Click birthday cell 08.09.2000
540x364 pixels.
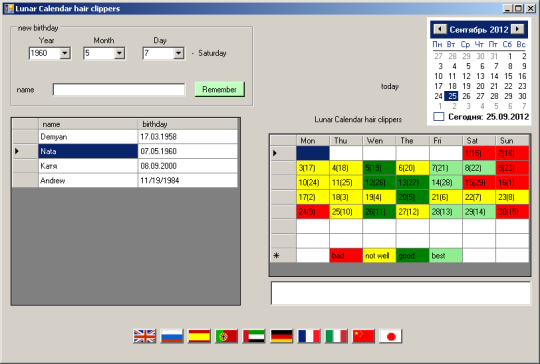[188, 166]
